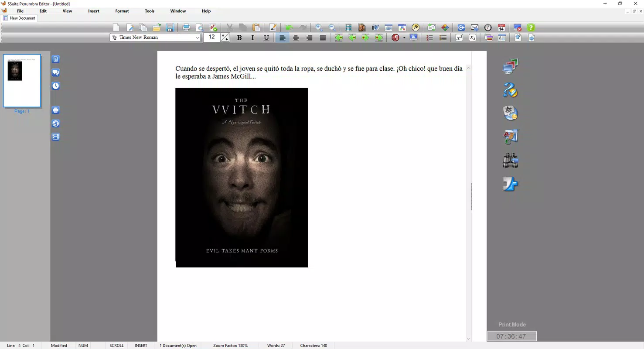Insert picture using the portrait icon
644x349 pixels.
pos(361,27)
